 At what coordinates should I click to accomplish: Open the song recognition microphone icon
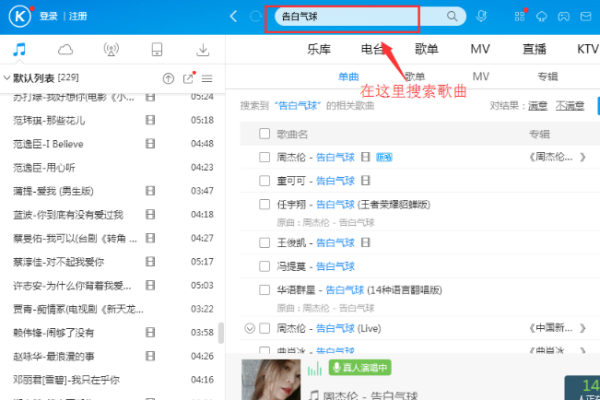tap(481, 16)
